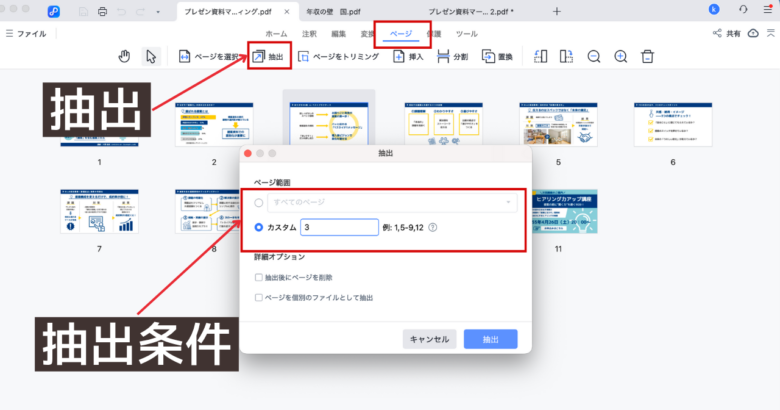
Task: Open the 分割 split tool
Action: 452,57
